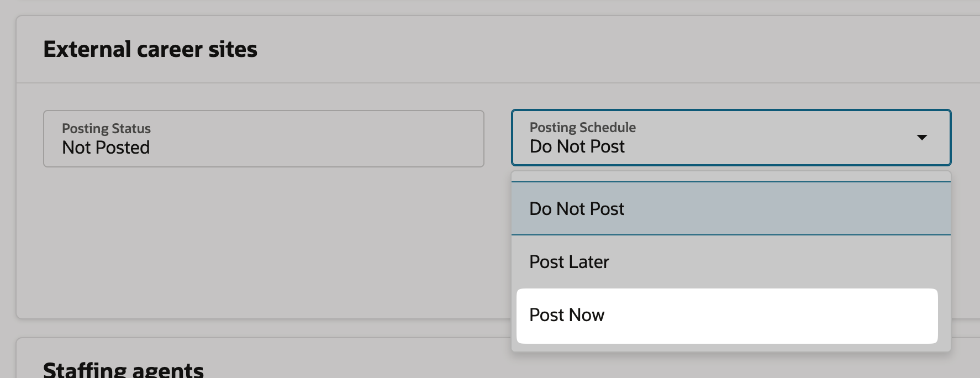980x378 pixels.
Task: Click the Not Posted status value
Action: 106,148
